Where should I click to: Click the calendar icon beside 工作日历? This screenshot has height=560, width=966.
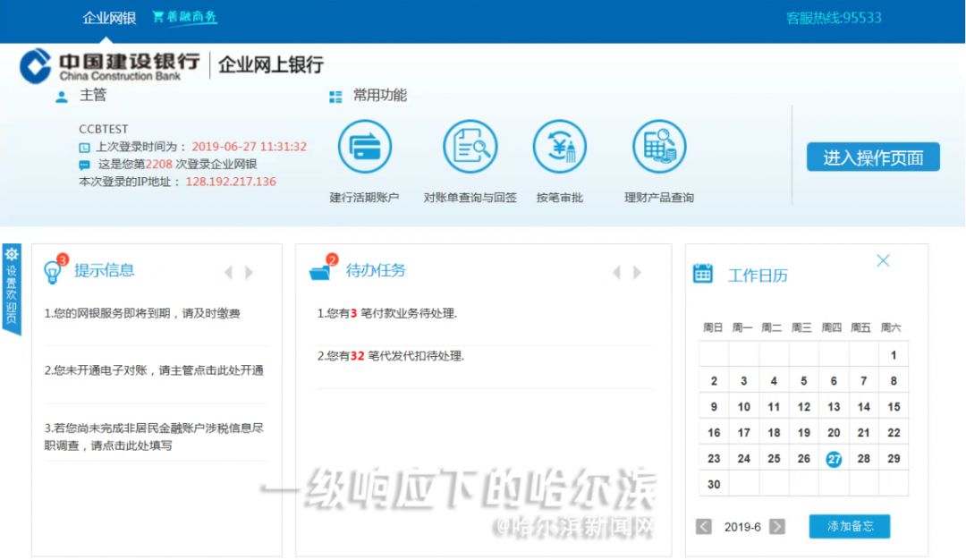(x=703, y=275)
